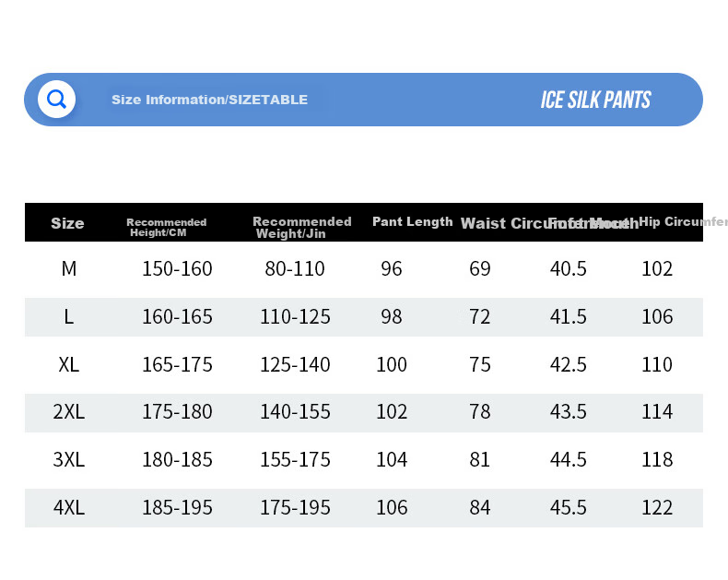Select the Size column header
The height and width of the screenshot is (580, 728).
pyautogui.click(x=68, y=223)
